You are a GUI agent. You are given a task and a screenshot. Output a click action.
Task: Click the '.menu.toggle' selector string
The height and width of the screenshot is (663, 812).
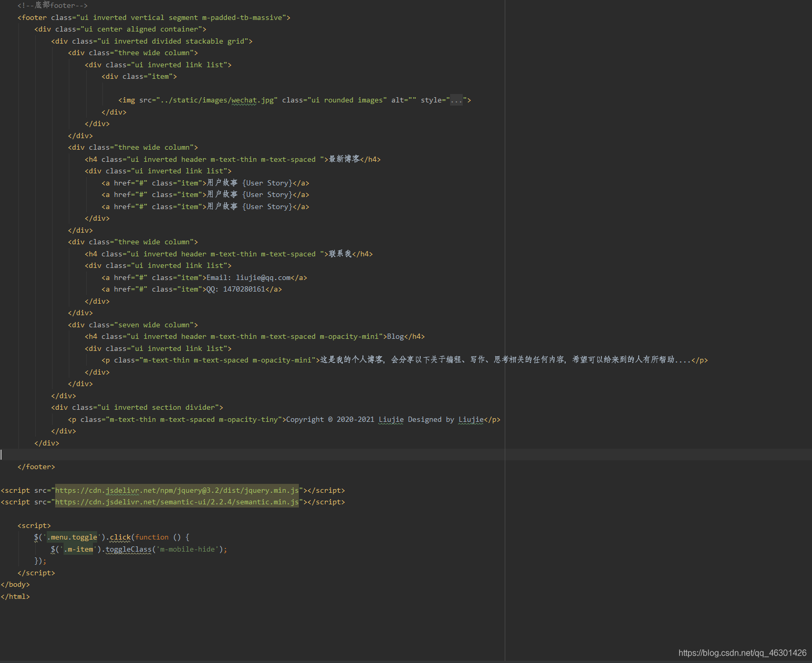(72, 537)
